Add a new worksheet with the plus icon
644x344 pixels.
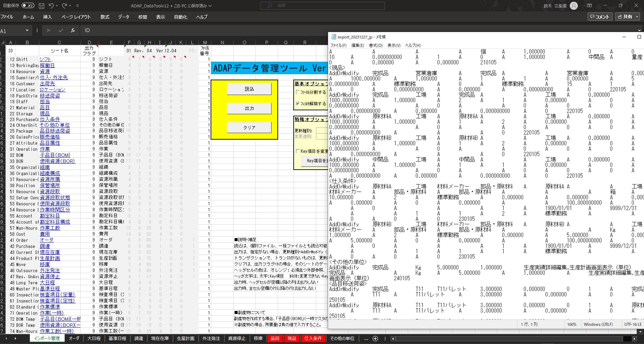pyautogui.click(x=375, y=338)
